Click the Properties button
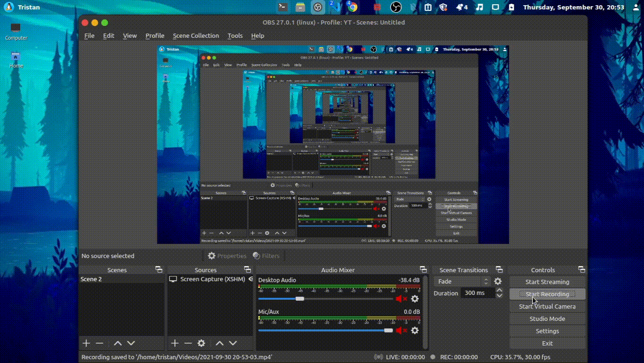This screenshot has width=644, height=363. pyautogui.click(x=227, y=256)
